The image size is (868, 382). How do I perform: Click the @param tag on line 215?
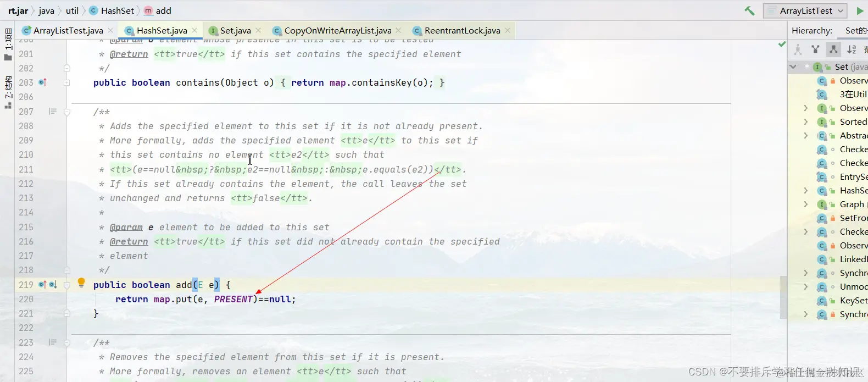(126, 227)
